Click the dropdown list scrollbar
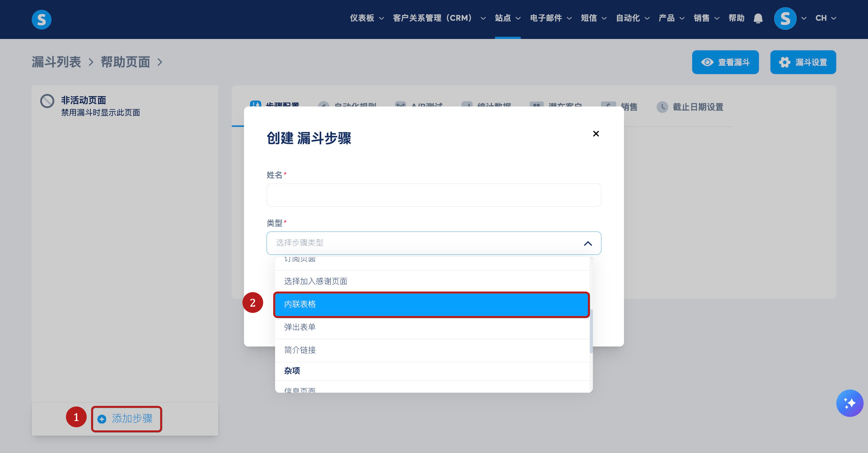Image resolution: width=868 pixels, height=453 pixels. [591, 331]
